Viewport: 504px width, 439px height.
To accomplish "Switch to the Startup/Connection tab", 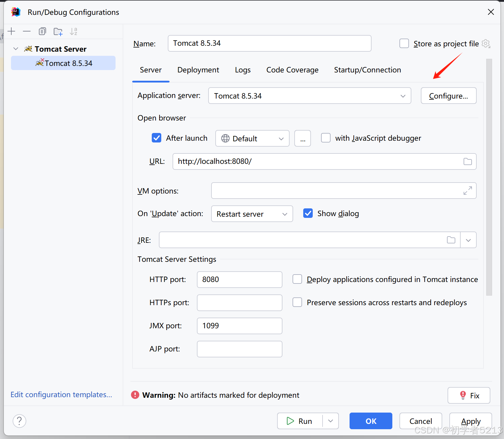I will point(367,70).
